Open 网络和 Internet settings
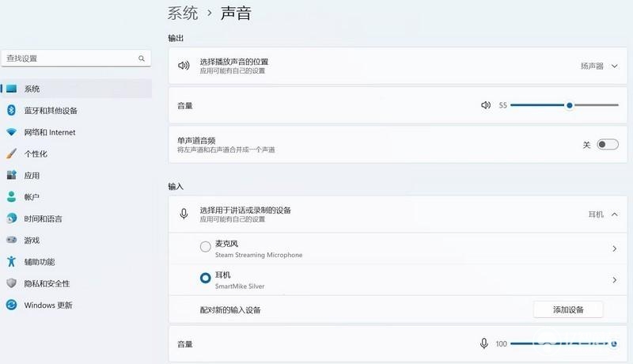Image resolution: width=633 pixels, height=364 pixels. [76, 132]
